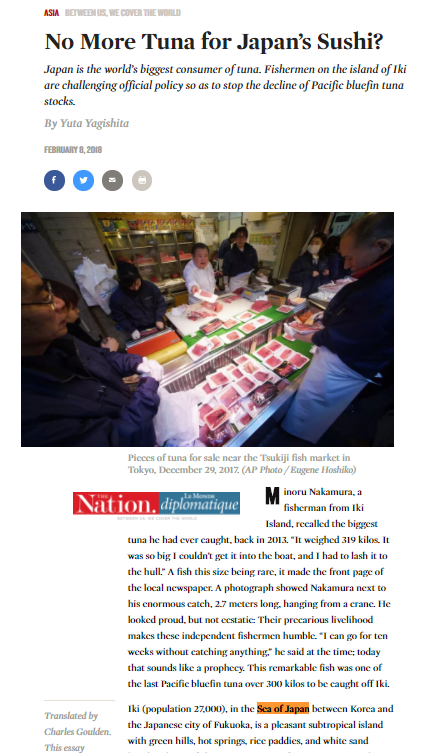Click the February 8, 2018 date
The height and width of the screenshot is (753, 443).
click(x=73, y=150)
